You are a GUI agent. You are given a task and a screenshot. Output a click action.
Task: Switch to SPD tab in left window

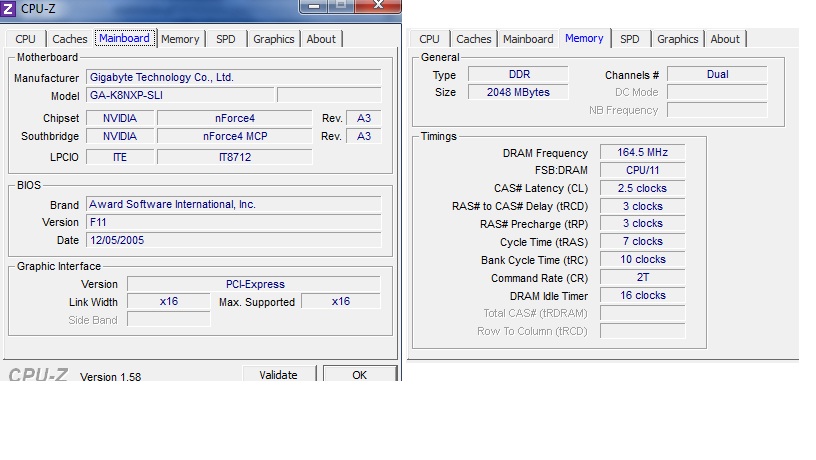[226, 39]
